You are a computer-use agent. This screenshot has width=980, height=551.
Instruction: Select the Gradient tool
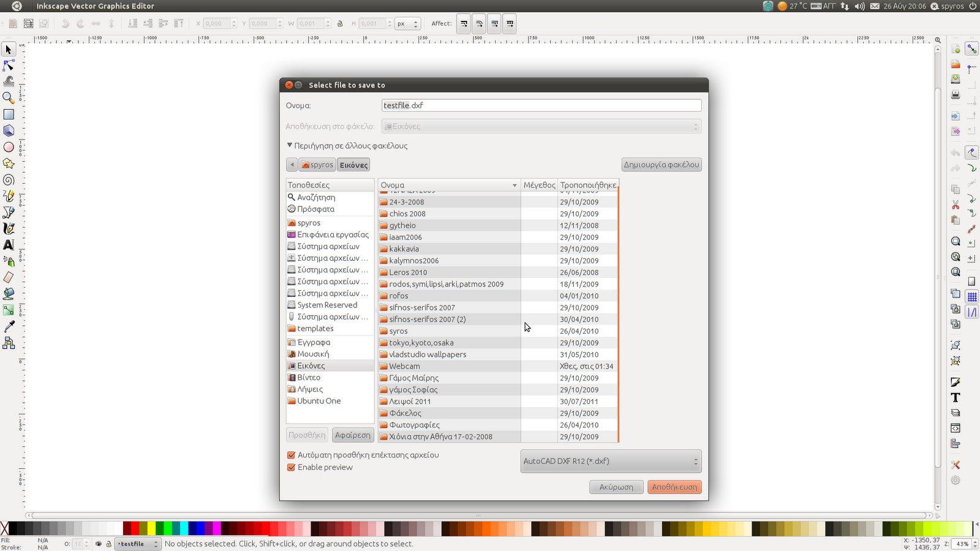(x=9, y=310)
